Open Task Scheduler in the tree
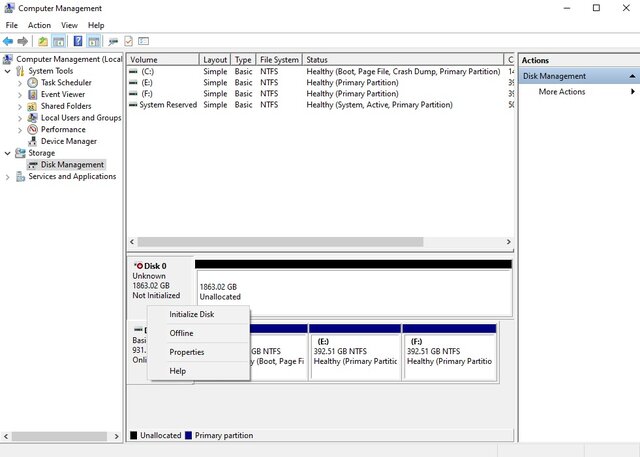 (67, 83)
